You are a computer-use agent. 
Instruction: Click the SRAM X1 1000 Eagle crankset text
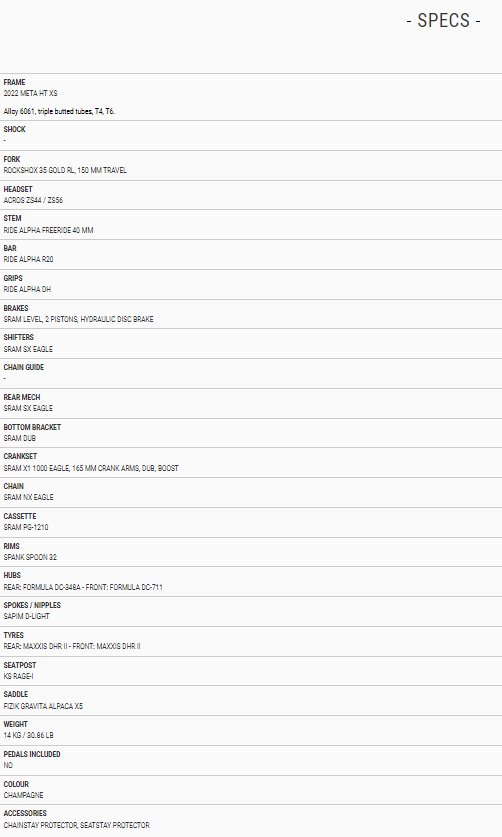pyautogui.click(x=91, y=468)
